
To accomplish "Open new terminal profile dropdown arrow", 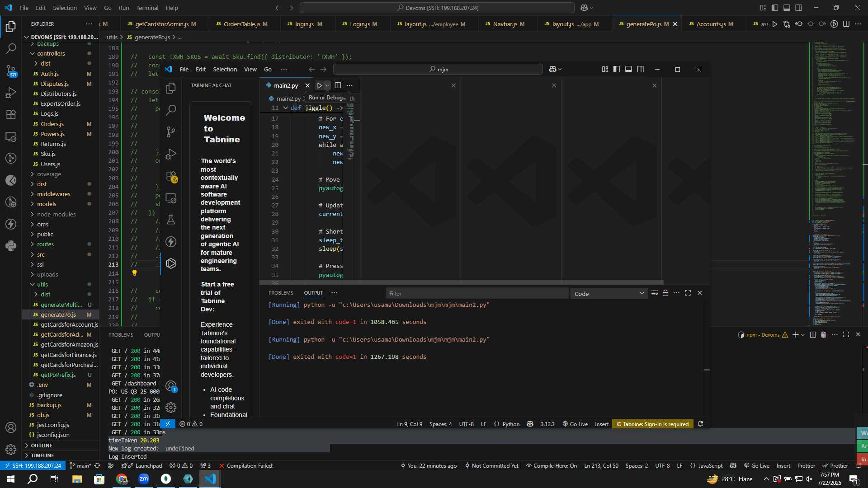I will (803, 335).
